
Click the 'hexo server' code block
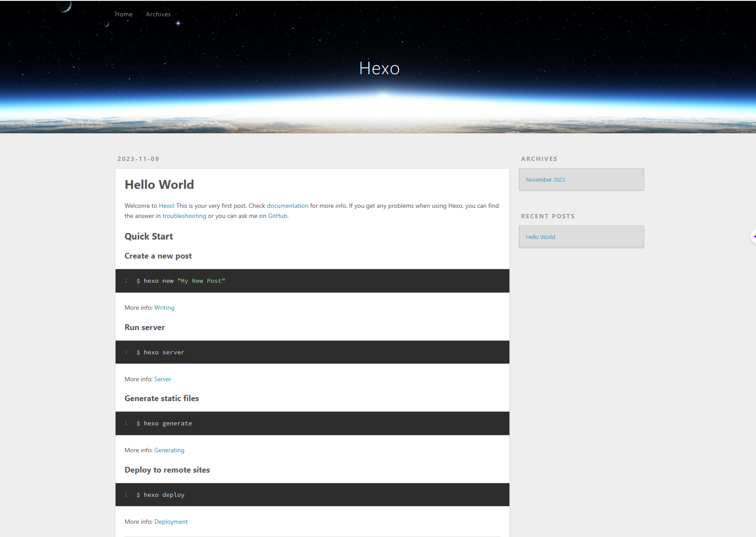312,352
